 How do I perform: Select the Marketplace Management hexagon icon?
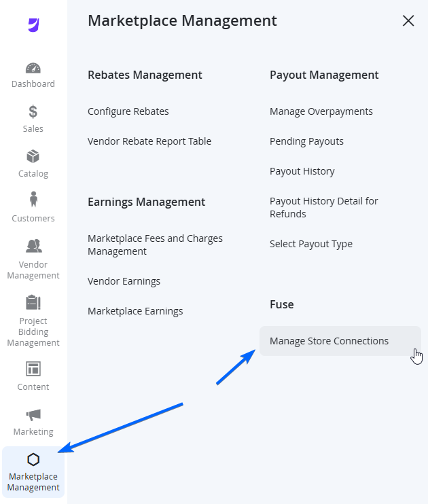click(33, 460)
